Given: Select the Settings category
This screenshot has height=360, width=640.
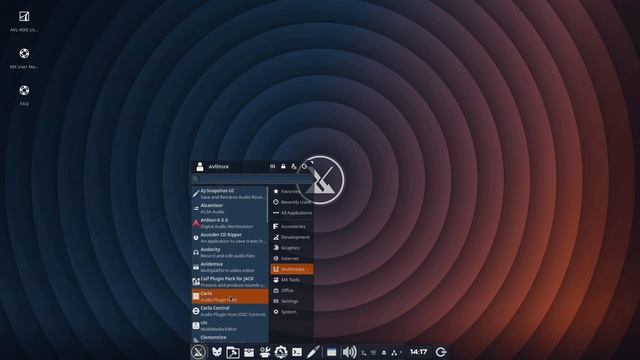Looking at the screenshot, I should (x=292, y=301).
